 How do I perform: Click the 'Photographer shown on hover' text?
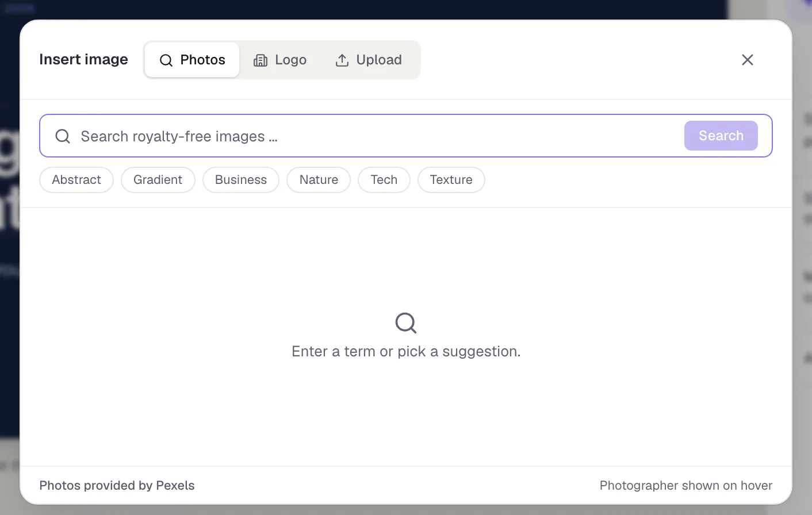click(x=686, y=486)
